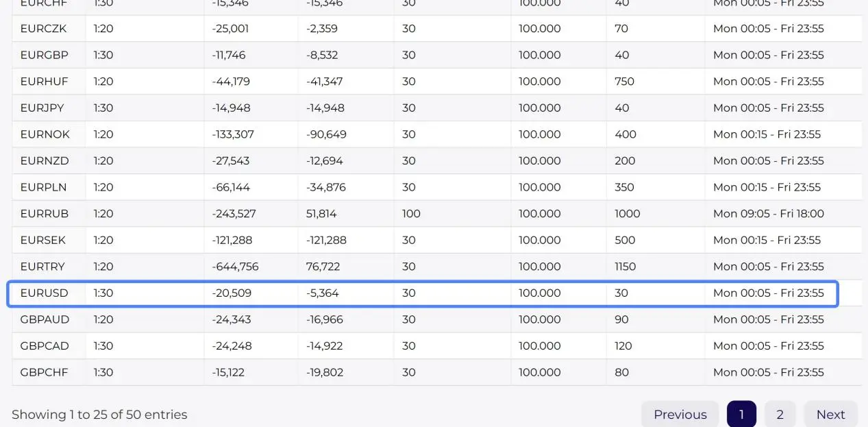Click the EURSEK symbol cell

[44, 240]
